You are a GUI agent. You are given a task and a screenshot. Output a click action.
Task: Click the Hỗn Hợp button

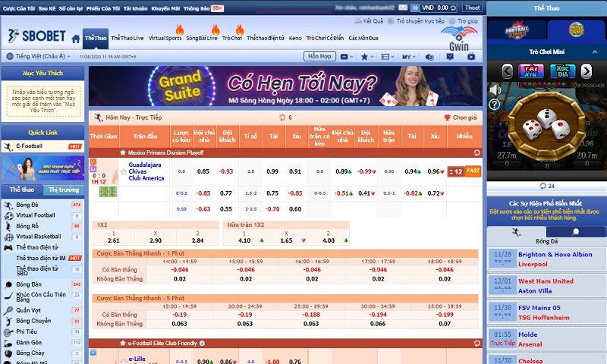(319, 56)
